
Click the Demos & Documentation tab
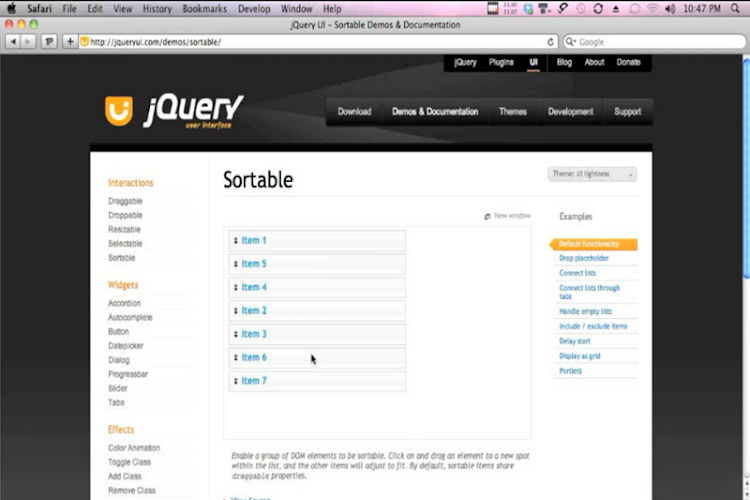coord(435,111)
